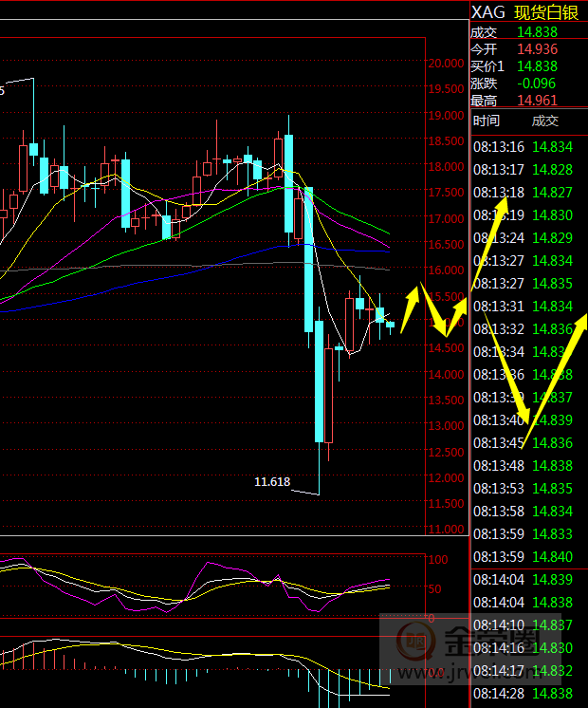This screenshot has width=588, height=708.
Task: Click the 16.500 price axis label
Action: point(446,244)
